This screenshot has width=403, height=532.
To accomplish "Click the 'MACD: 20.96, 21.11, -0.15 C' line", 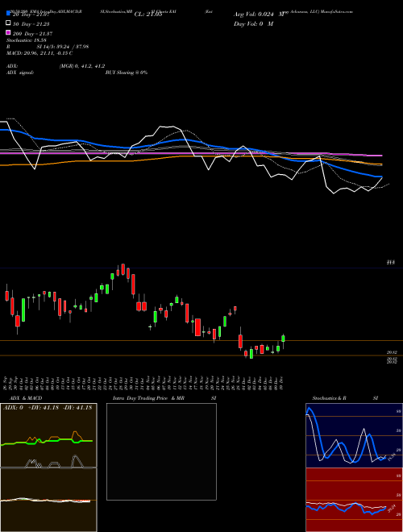I will coord(39,53).
